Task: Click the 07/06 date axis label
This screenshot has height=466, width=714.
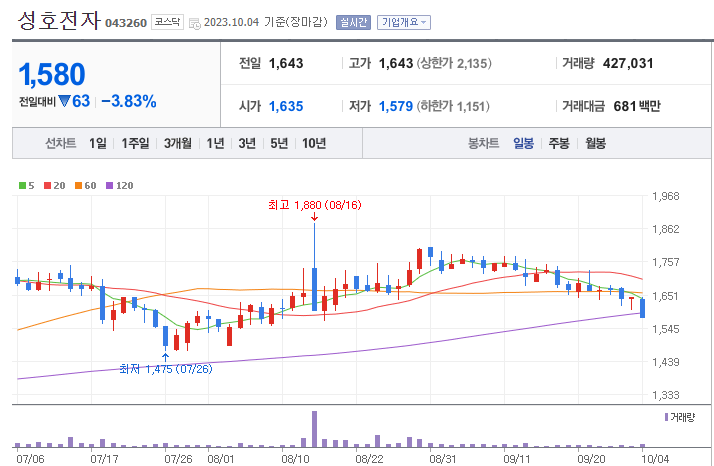Action: tap(31, 459)
